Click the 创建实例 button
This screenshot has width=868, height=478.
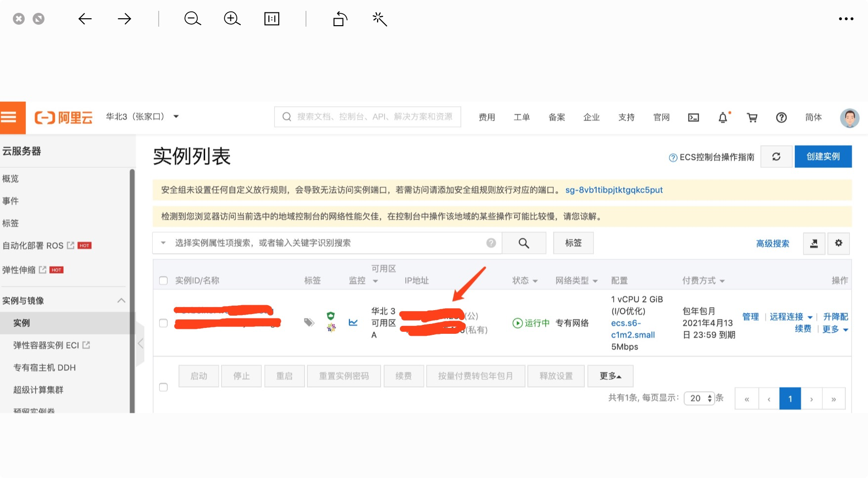(823, 157)
